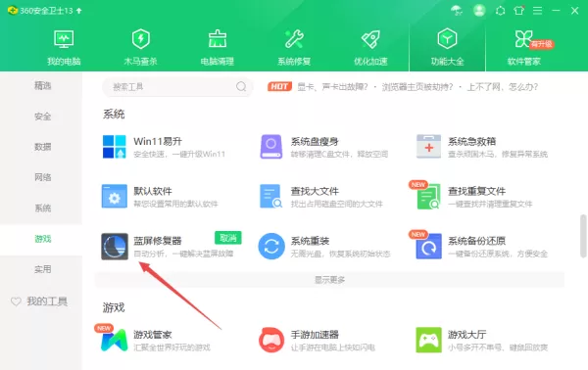Launch 系统急救箱 first-aid icon
This screenshot has height=370, width=588.
(428, 147)
